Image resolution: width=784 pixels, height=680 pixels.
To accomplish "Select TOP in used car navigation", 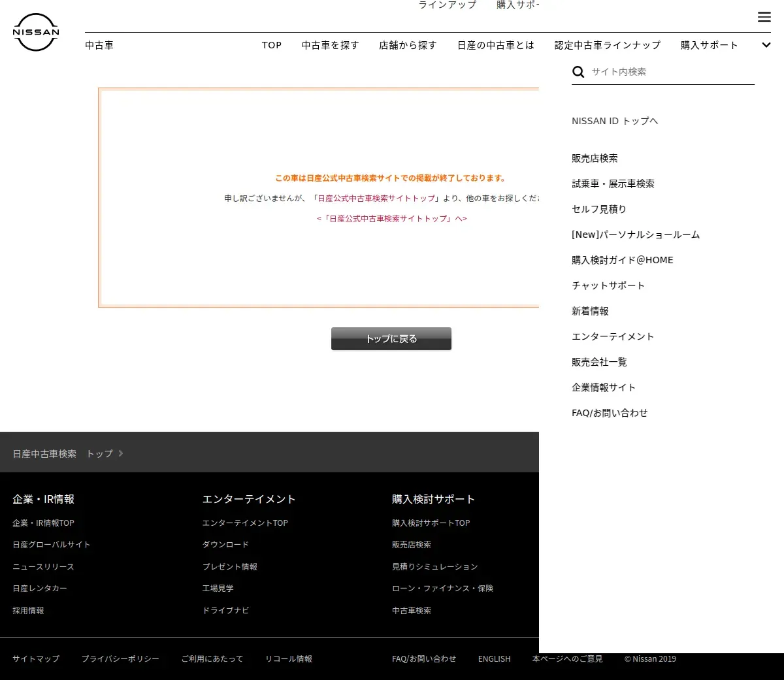I will 272,45.
